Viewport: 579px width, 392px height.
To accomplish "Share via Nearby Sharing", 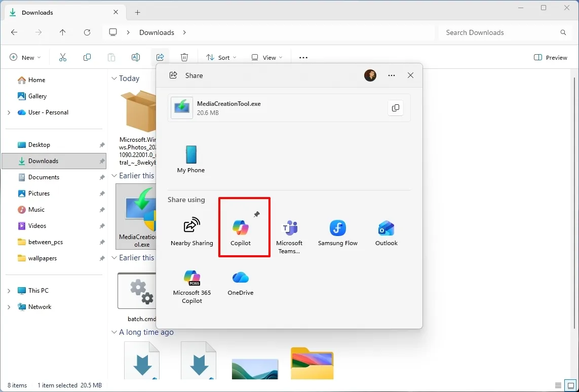I will 191,232.
